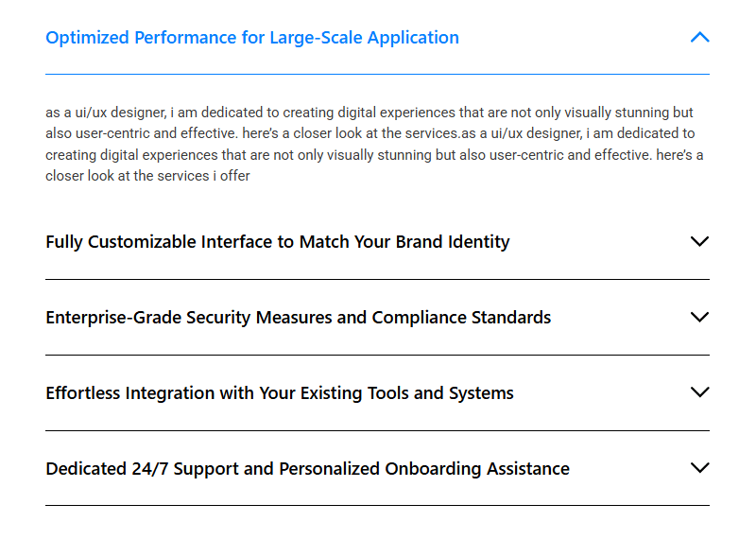756x539 pixels.
Task: Collapse the open section using the up chevron
Action: point(699,38)
